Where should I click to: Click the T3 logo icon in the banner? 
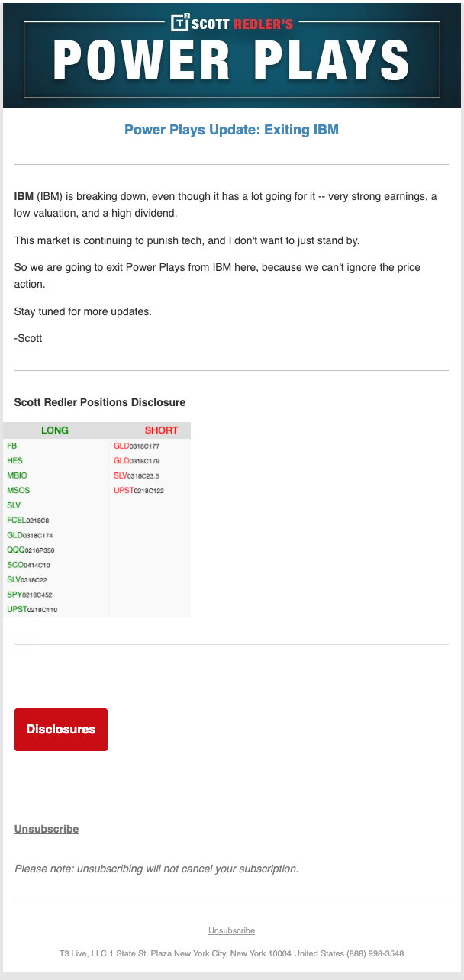[x=180, y=23]
